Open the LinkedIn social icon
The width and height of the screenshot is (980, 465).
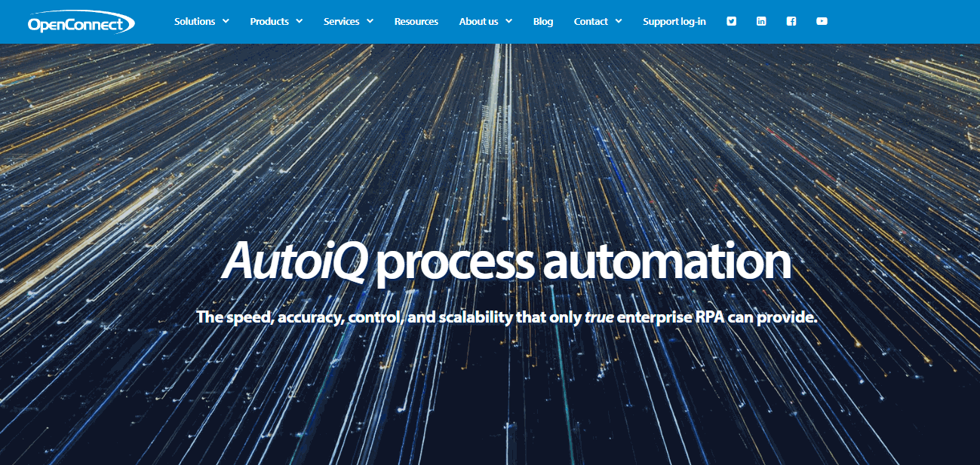(x=761, y=21)
